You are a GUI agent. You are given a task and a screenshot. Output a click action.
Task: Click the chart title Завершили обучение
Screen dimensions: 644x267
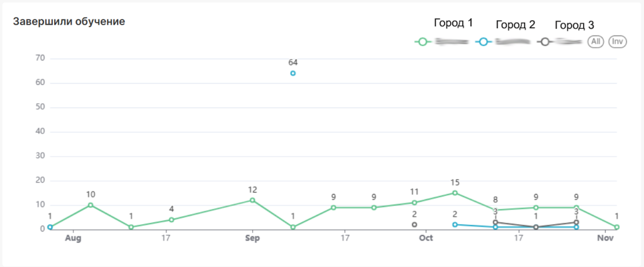pyautogui.click(x=69, y=21)
